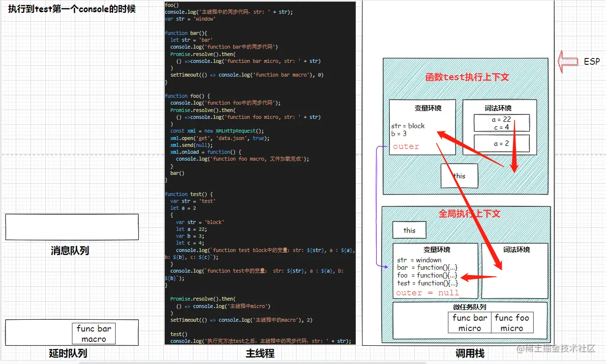
Task: Select code line 'let a = 2' in test function
Action: (x=183, y=208)
